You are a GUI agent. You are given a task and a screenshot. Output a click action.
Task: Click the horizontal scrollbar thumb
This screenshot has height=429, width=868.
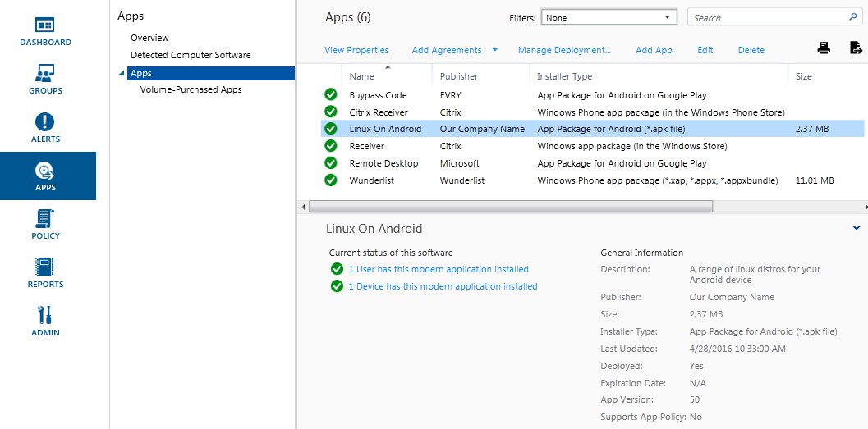[511, 207]
